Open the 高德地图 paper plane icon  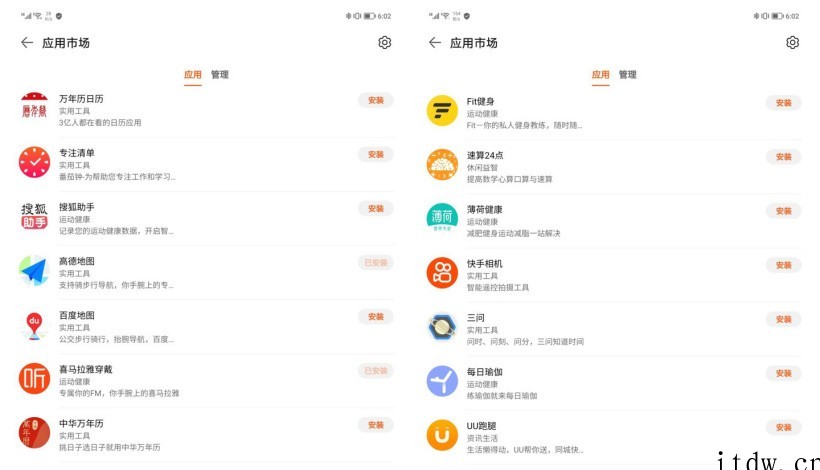click(x=35, y=270)
